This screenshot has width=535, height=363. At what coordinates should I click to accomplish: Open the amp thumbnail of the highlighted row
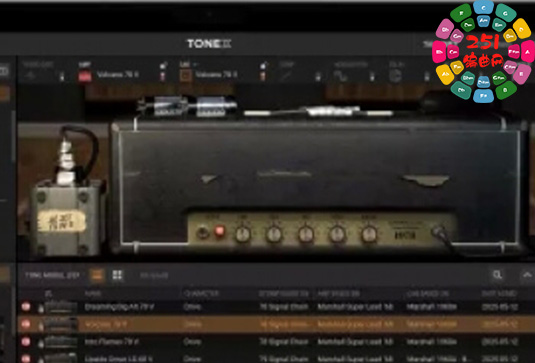(x=61, y=324)
